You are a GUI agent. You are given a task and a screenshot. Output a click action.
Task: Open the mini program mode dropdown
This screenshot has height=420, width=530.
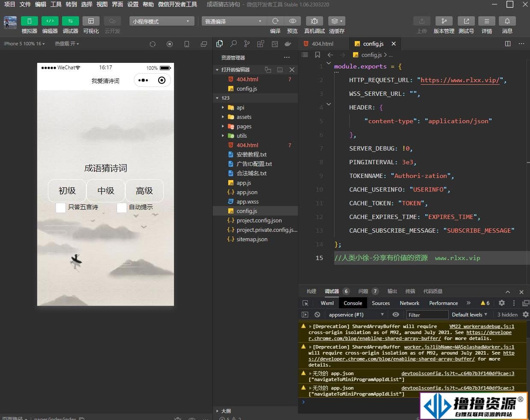point(162,21)
